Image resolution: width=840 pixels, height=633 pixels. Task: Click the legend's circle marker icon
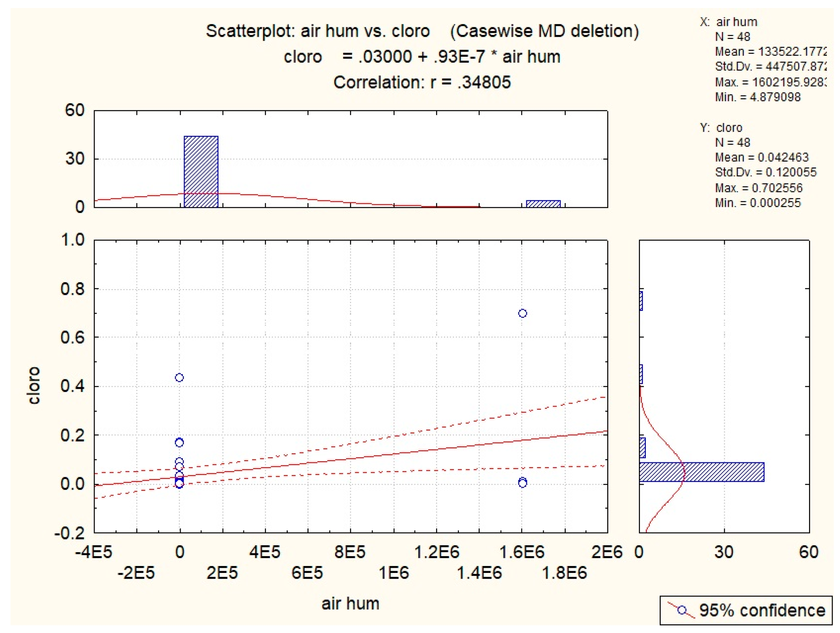click(x=682, y=610)
